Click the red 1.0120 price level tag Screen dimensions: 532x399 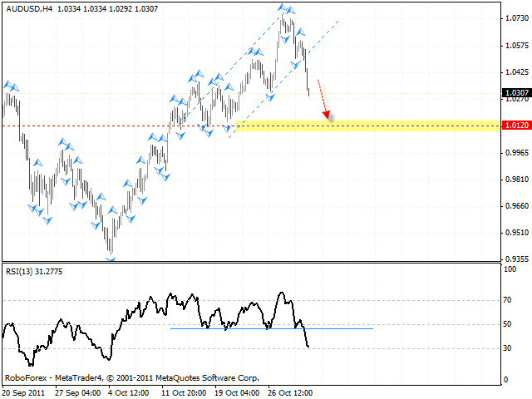pos(515,126)
